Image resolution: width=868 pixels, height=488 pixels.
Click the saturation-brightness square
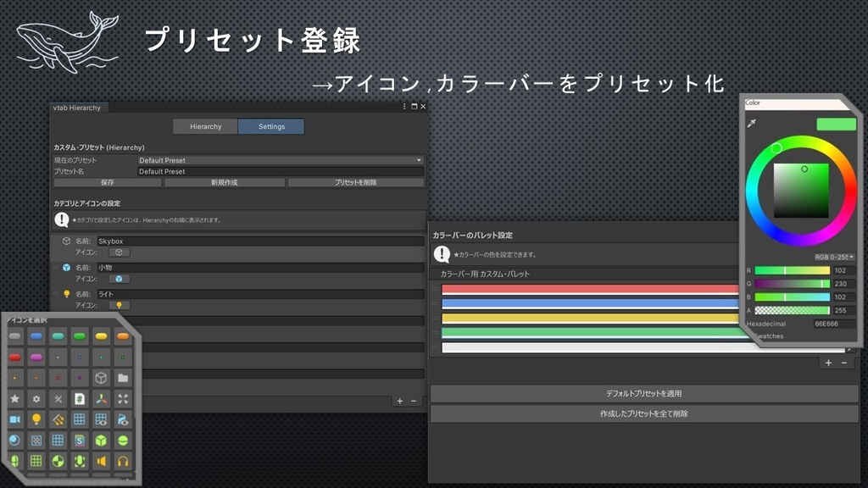coord(801,191)
